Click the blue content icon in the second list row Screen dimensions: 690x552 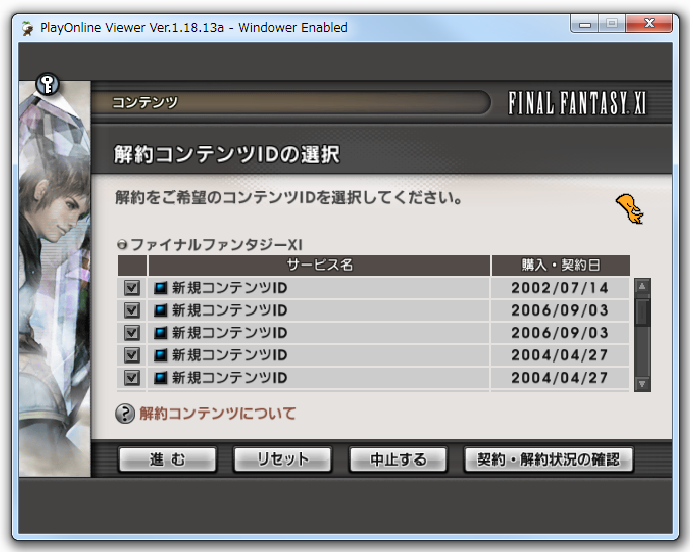coord(160,310)
